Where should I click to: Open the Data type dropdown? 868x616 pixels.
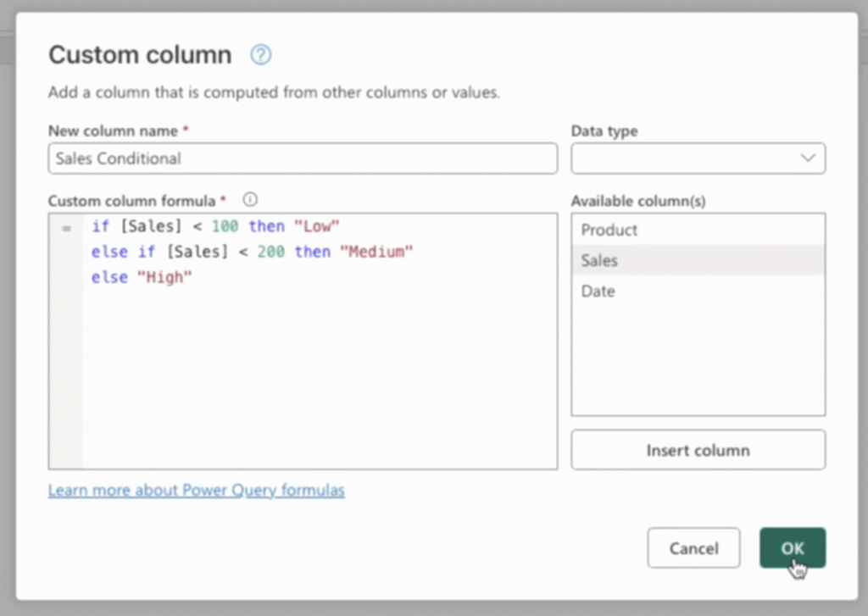coord(698,158)
